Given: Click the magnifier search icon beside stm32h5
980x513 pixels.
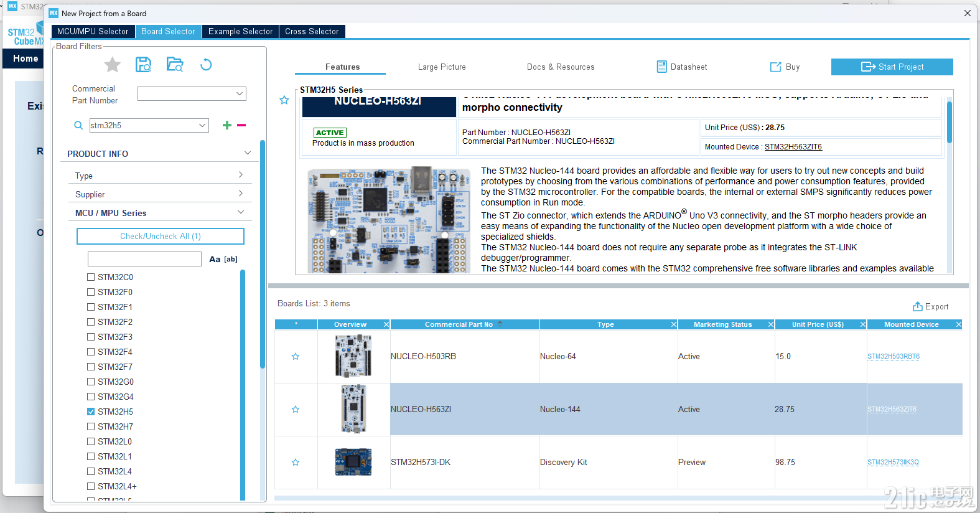Looking at the screenshot, I should pyautogui.click(x=78, y=125).
